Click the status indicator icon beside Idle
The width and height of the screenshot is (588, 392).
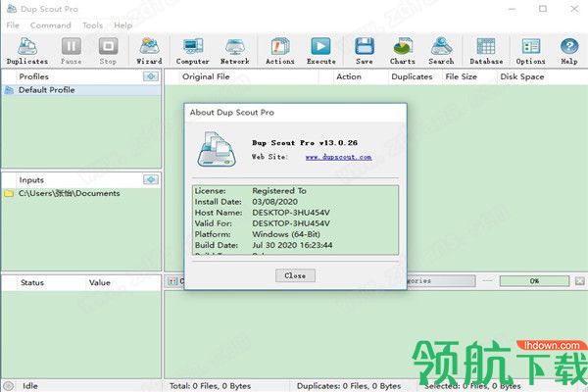tap(8, 385)
